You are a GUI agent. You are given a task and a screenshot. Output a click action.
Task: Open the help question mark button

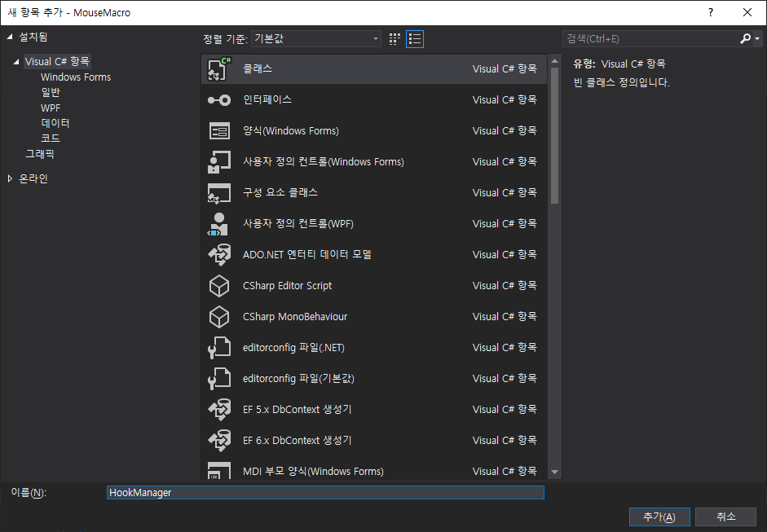coord(711,12)
